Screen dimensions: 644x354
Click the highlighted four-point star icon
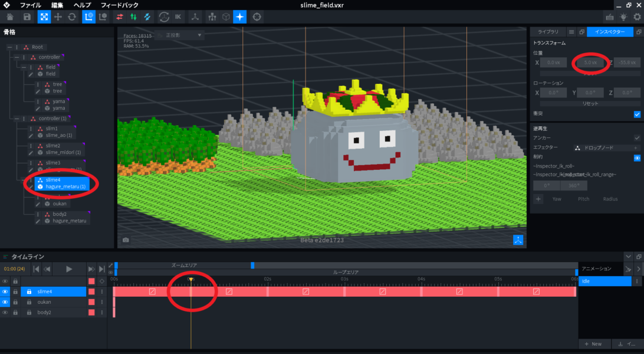coord(240,17)
